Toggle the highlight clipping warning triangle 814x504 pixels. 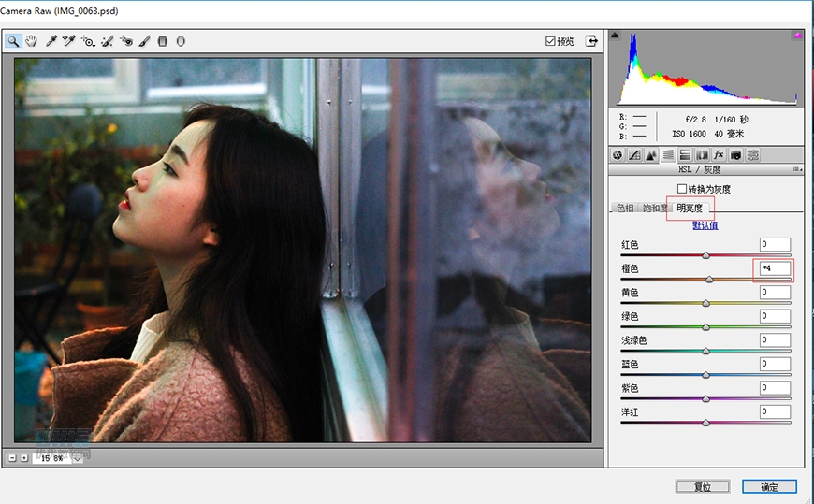point(798,36)
